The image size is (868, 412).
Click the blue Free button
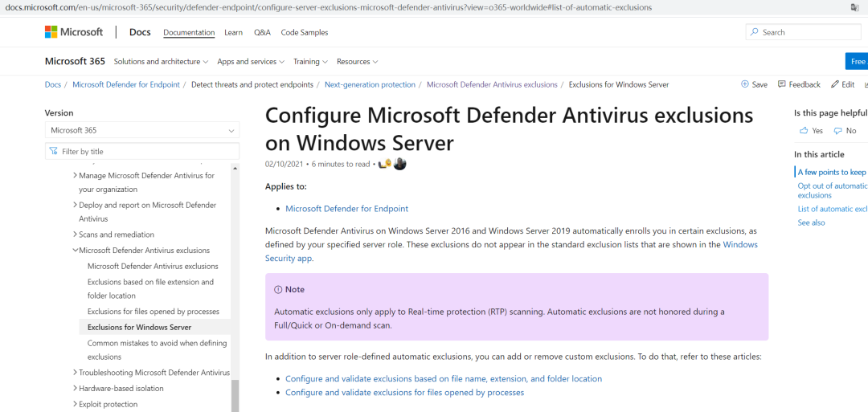pyautogui.click(x=857, y=61)
